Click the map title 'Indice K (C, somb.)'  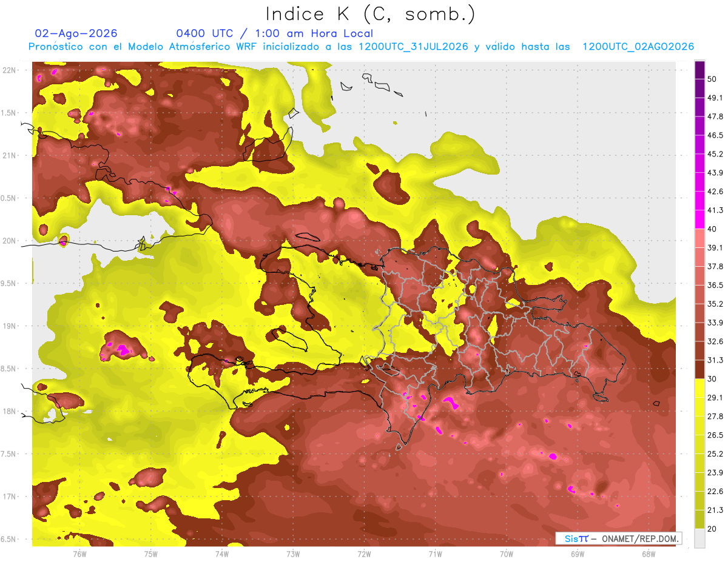pos(371,14)
